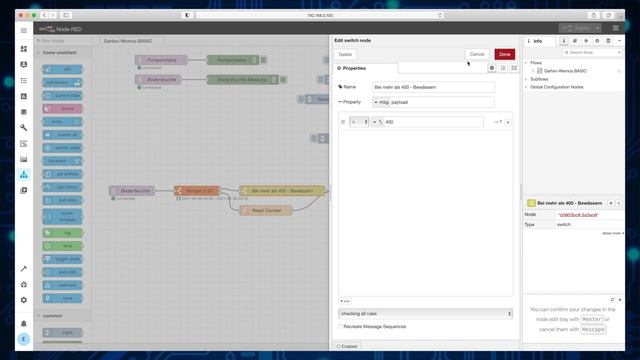
Task: Toggle Recreate Message Sequences checkbox
Action: pyautogui.click(x=340, y=327)
